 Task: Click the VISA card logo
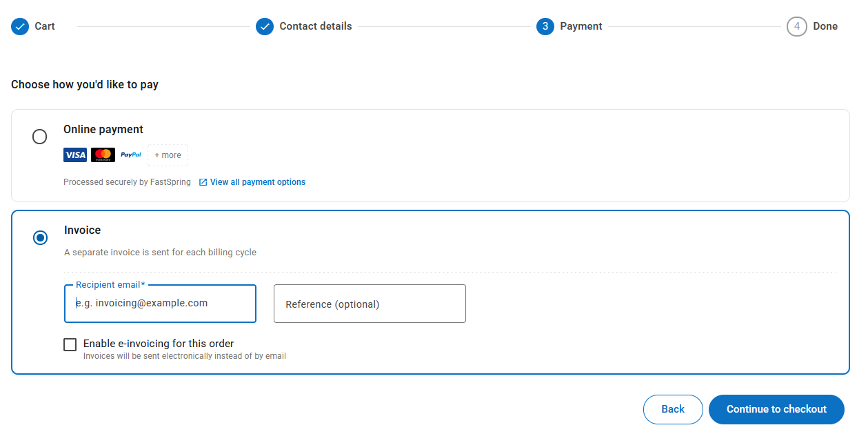click(x=75, y=155)
